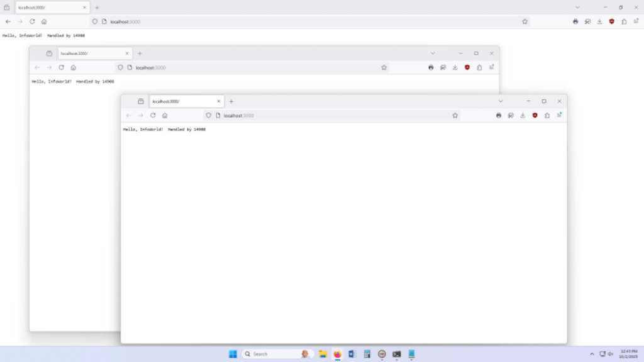Click 'Hello, InfoWorld!' text in the front window
This screenshot has height=362, width=644.
point(143,129)
